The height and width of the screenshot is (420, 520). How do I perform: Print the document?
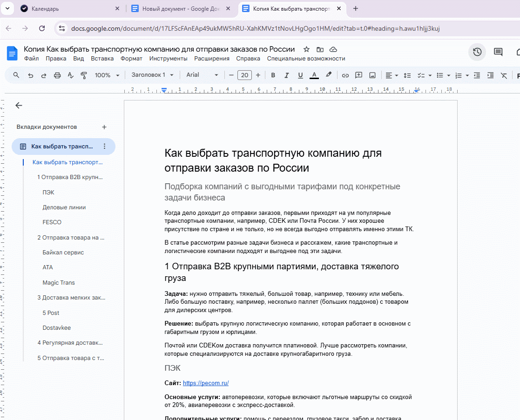pos(57,75)
